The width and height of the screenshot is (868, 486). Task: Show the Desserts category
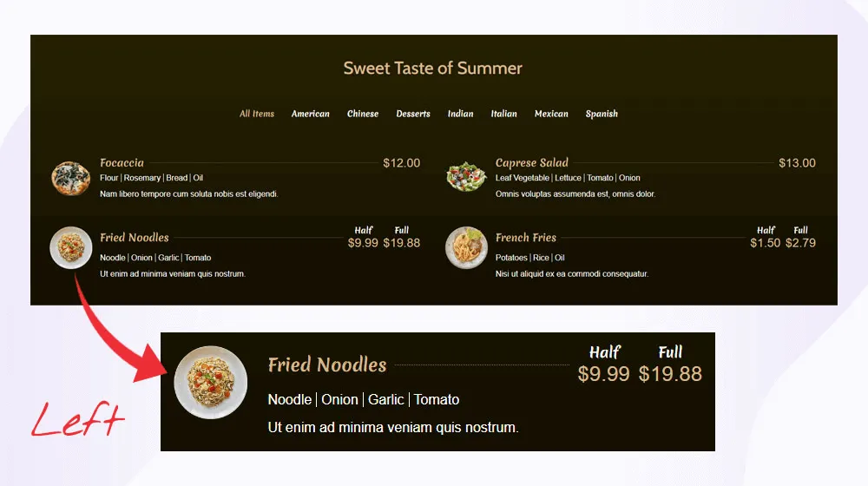click(413, 114)
